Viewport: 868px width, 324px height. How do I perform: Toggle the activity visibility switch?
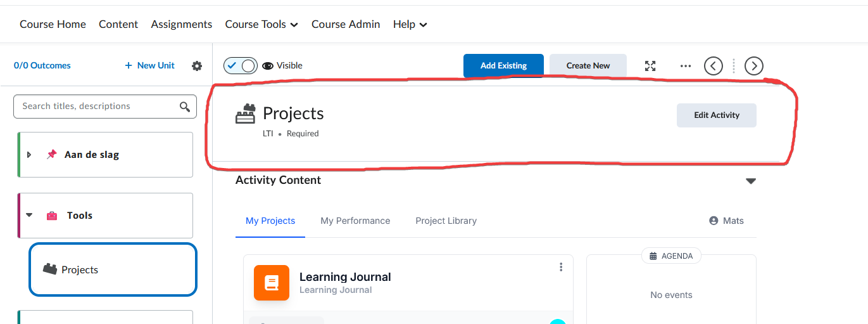[241, 66]
